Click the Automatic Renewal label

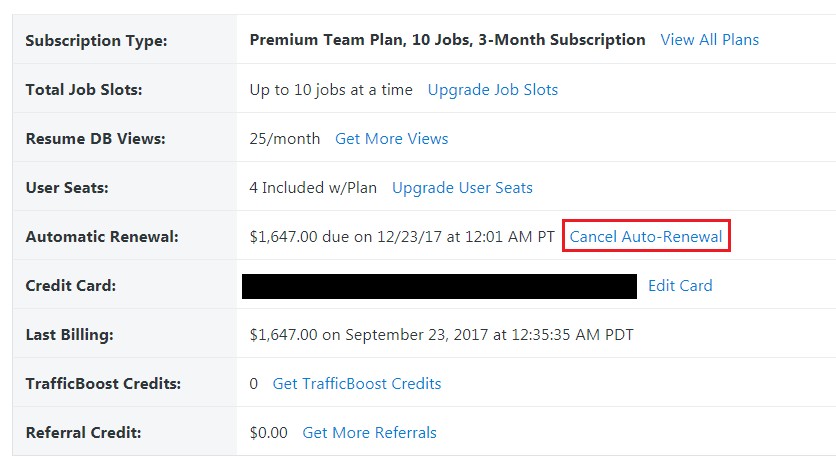tap(101, 237)
